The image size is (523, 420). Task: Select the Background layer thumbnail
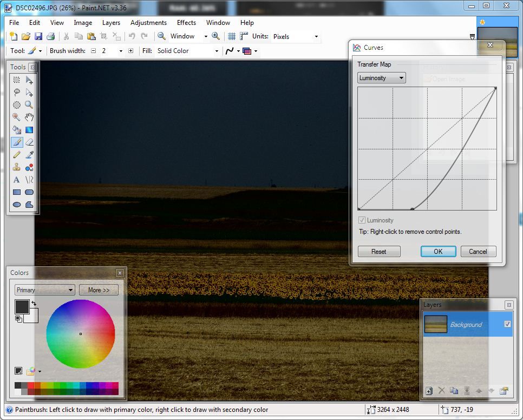[x=435, y=324]
